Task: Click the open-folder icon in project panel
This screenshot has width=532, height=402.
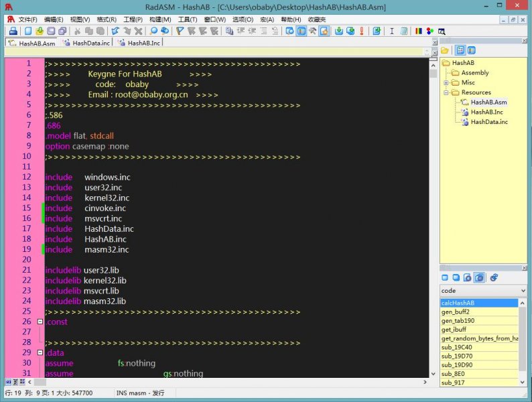Action: point(445,50)
